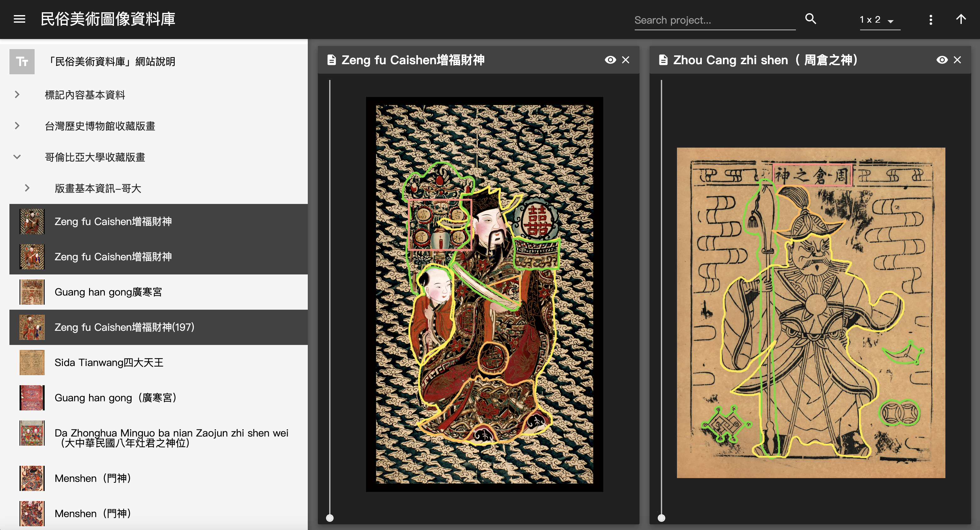Select the first Zeng fu Caishen增福財神 item
Screen dimensions: 980x530
coord(159,222)
